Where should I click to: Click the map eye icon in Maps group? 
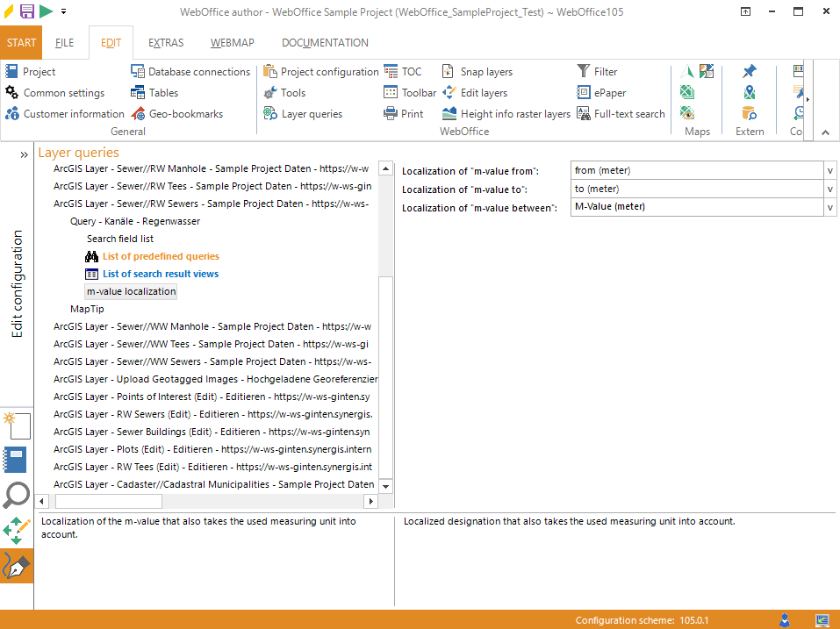(687, 113)
